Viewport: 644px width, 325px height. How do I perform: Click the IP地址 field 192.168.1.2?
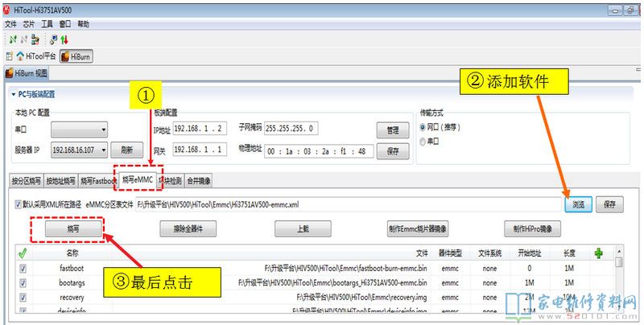pyautogui.click(x=200, y=129)
